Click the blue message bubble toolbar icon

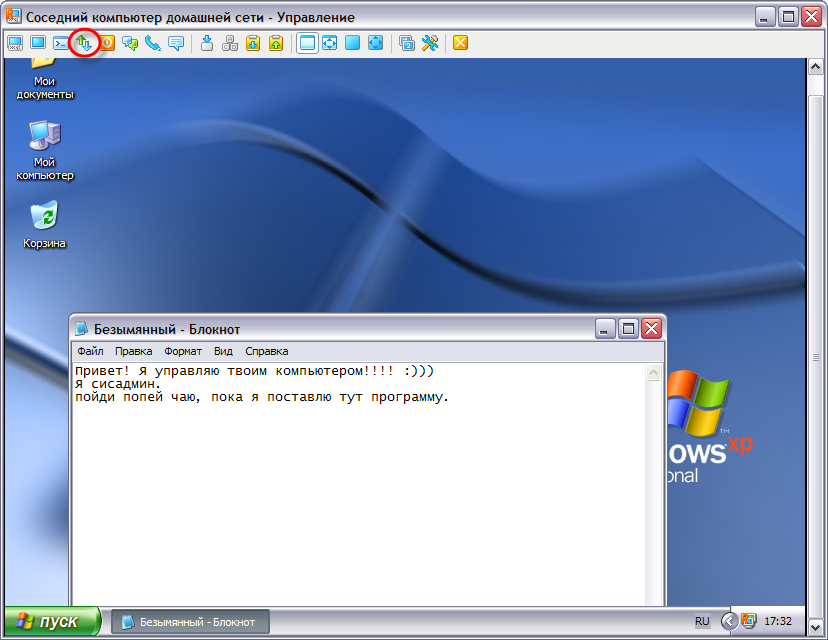coord(176,43)
